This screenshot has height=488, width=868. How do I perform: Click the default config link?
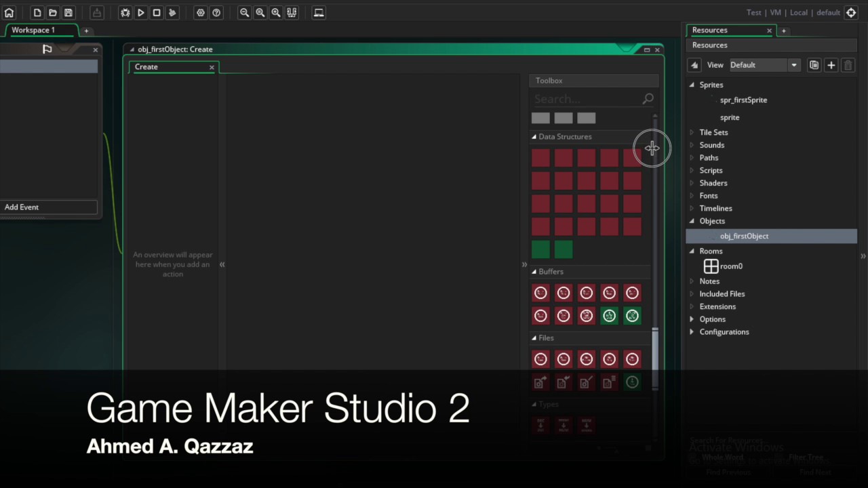(829, 12)
